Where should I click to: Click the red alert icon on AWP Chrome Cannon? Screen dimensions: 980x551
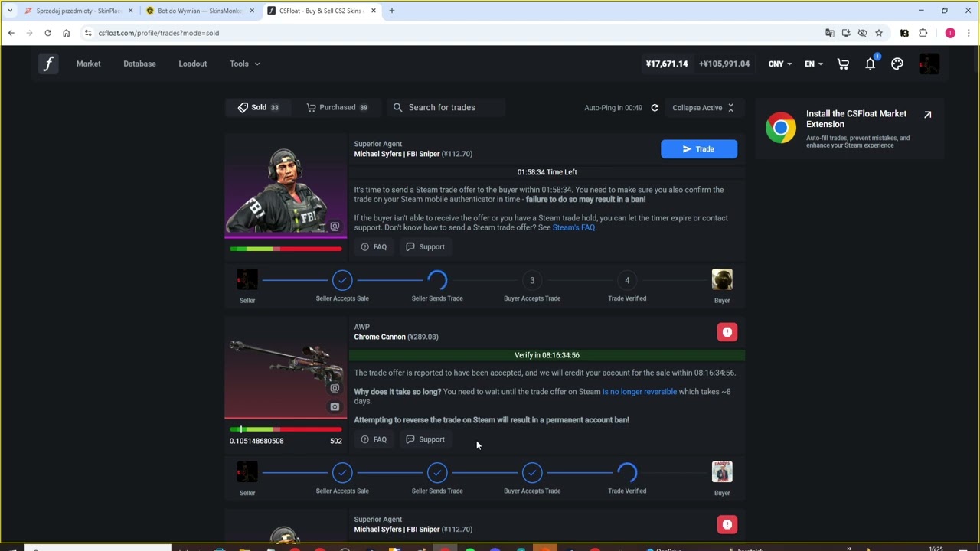click(x=727, y=332)
